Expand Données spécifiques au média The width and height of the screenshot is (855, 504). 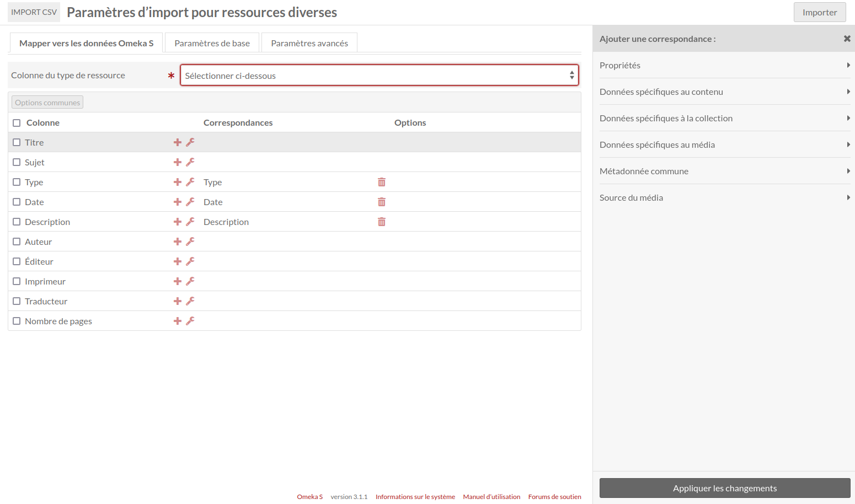725,144
